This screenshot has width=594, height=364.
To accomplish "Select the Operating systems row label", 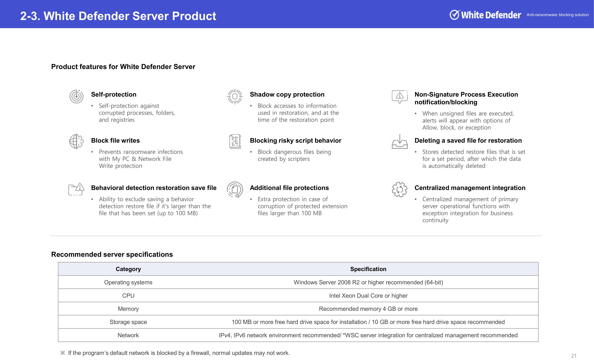I will coord(128,282).
